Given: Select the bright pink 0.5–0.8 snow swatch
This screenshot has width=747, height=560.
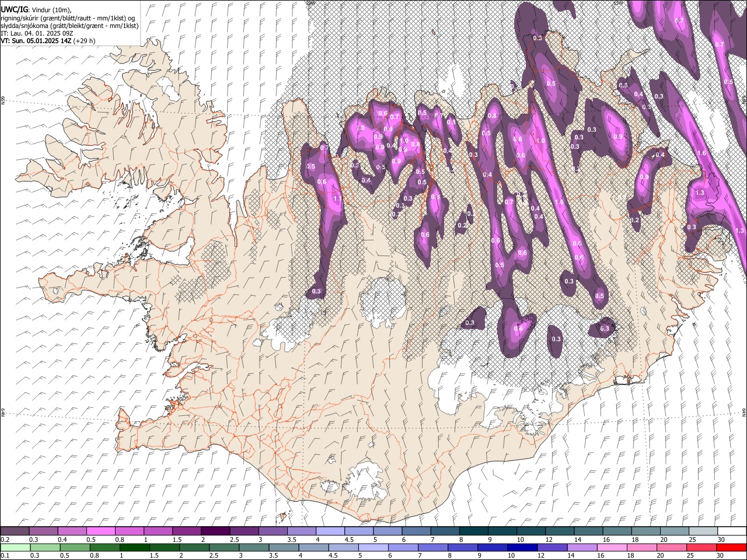Looking at the screenshot, I should coord(101,531).
